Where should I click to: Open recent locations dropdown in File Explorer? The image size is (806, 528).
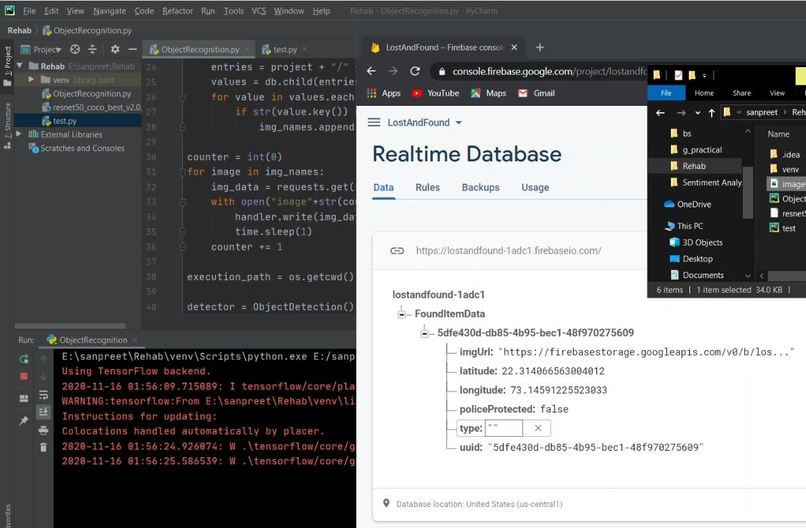click(697, 113)
